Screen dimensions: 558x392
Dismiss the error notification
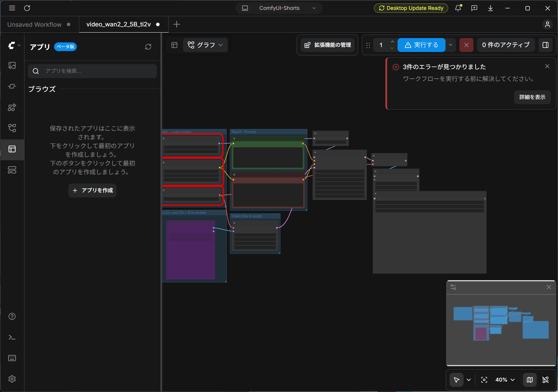point(547,66)
